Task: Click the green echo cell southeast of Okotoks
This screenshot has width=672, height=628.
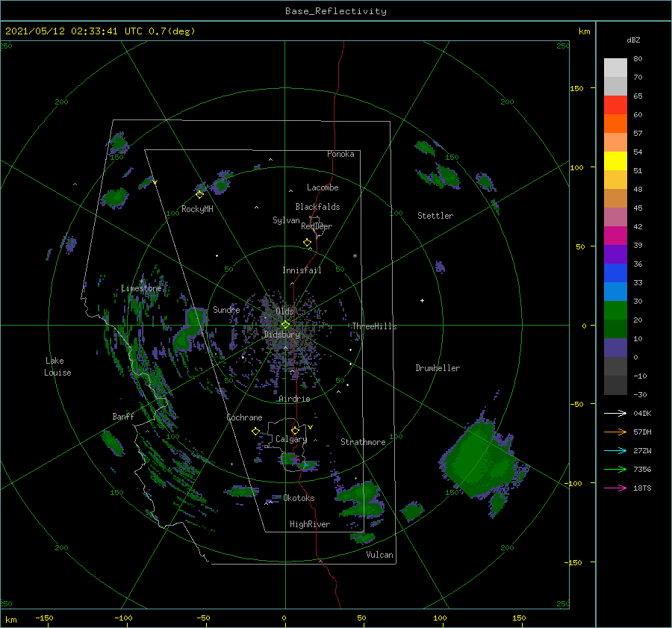Action: coord(359,500)
